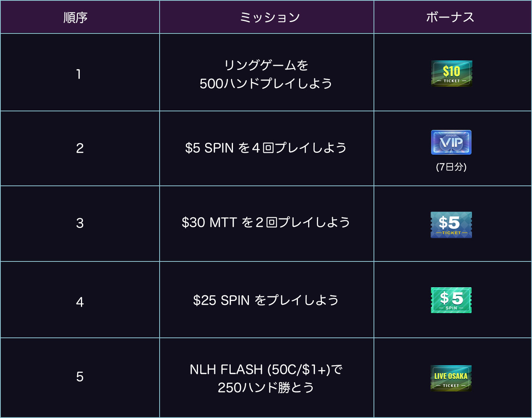Click the LIVE OSAKA ticket icon

point(451,378)
